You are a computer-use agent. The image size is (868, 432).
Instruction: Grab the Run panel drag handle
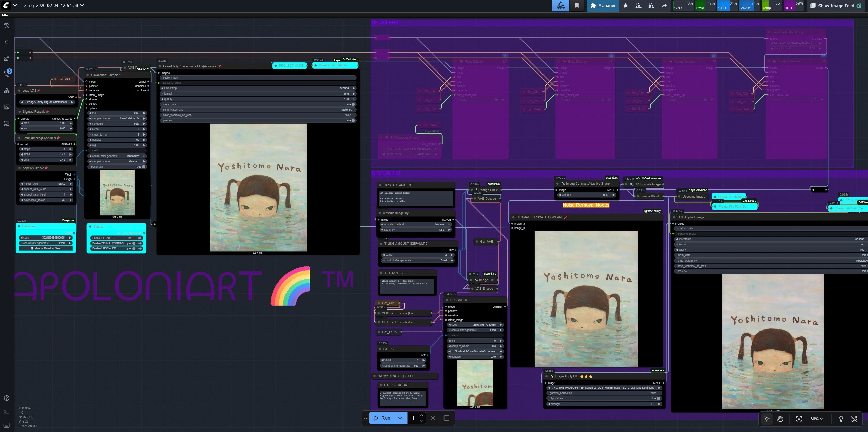tap(365, 418)
